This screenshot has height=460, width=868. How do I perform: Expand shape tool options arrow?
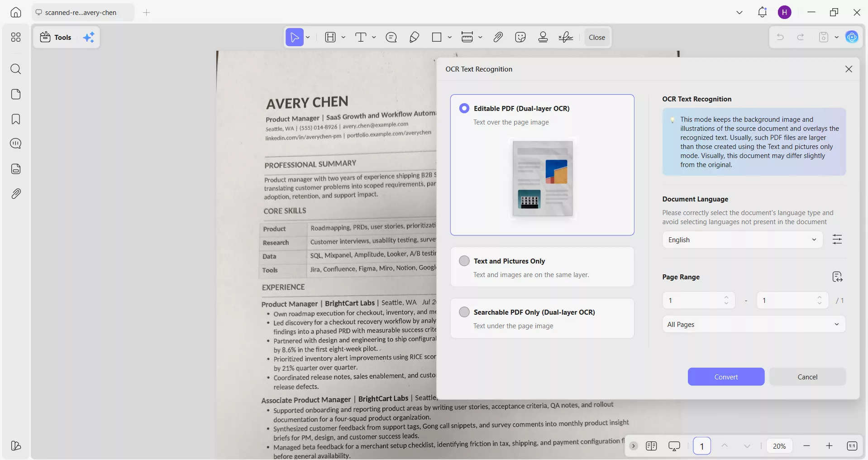tap(449, 37)
